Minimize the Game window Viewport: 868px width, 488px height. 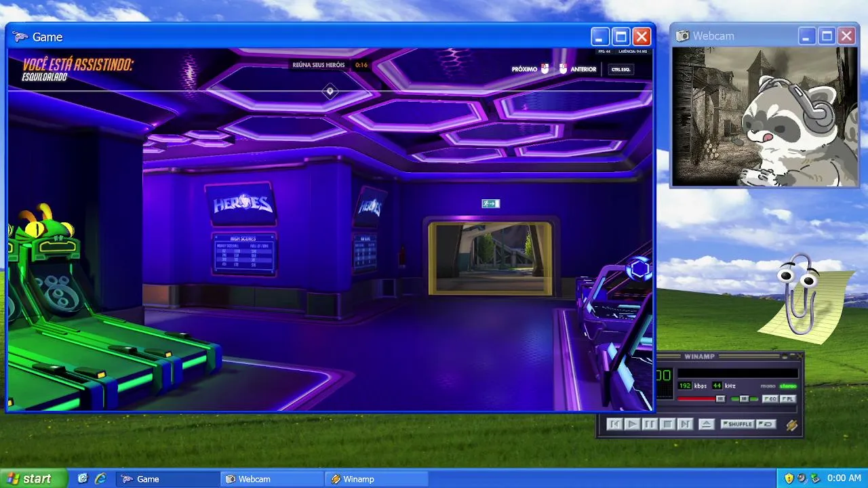coord(599,37)
